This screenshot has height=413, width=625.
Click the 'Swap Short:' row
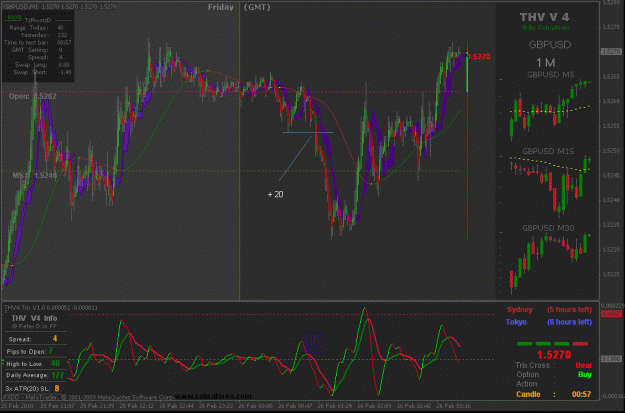pyautogui.click(x=42, y=72)
